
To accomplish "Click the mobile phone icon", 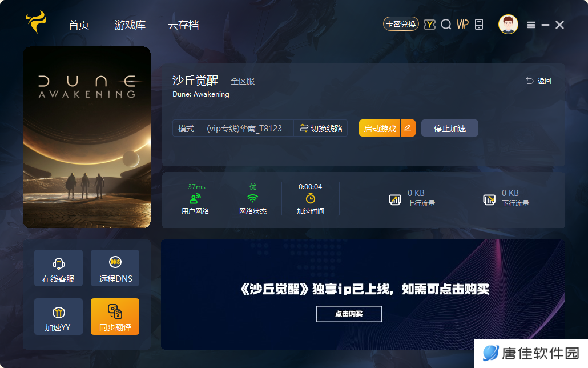I will (479, 25).
